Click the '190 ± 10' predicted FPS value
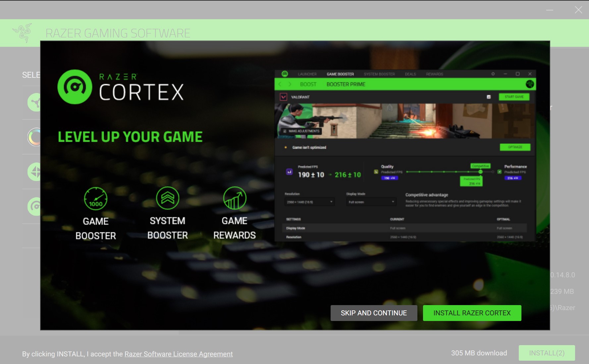 tap(311, 175)
